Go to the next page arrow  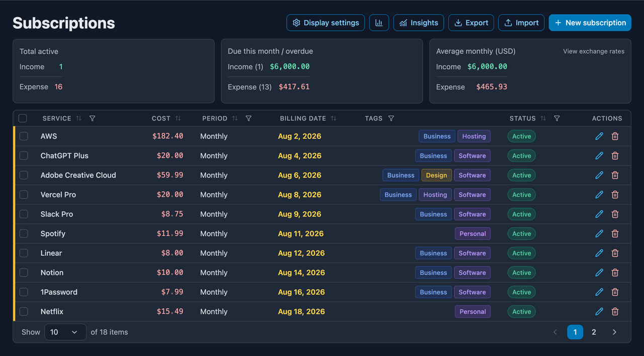(614, 332)
